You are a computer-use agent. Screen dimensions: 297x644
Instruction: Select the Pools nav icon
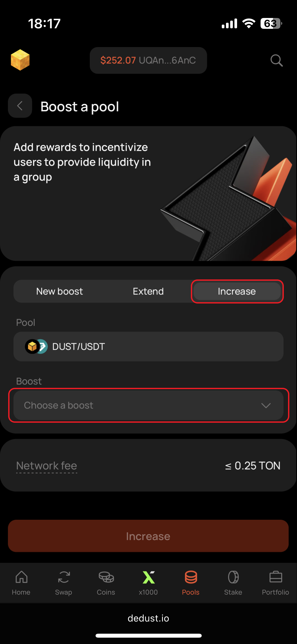(x=191, y=577)
